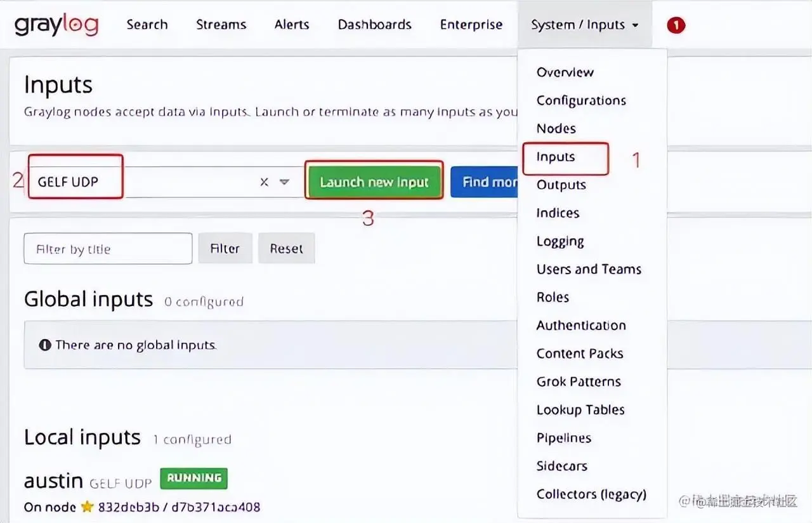Image resolution: width=812 pixels, height=523 pixels.
Task: Apply the title Filter button
Action: 225,248
